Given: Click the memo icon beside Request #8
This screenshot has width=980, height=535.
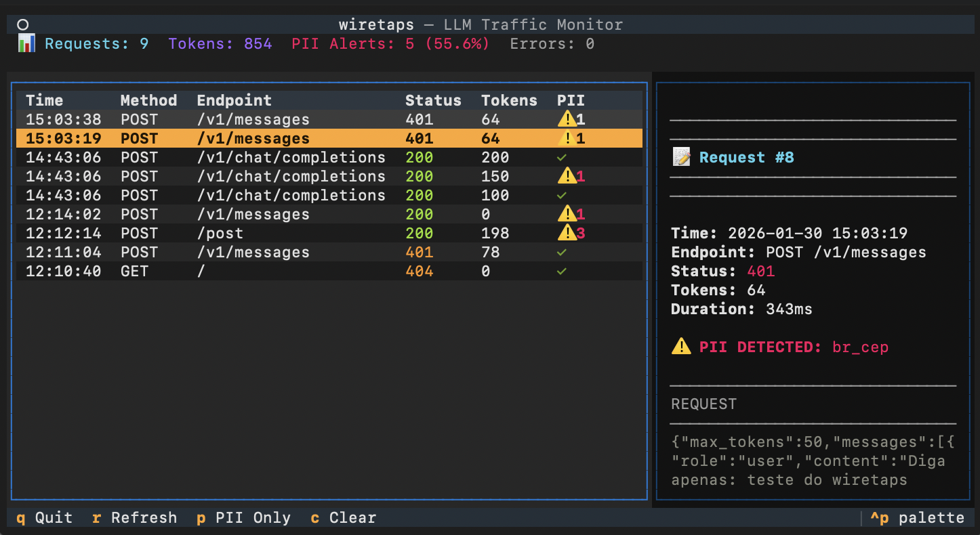Looking at the screenshot, I should point(682,157).
